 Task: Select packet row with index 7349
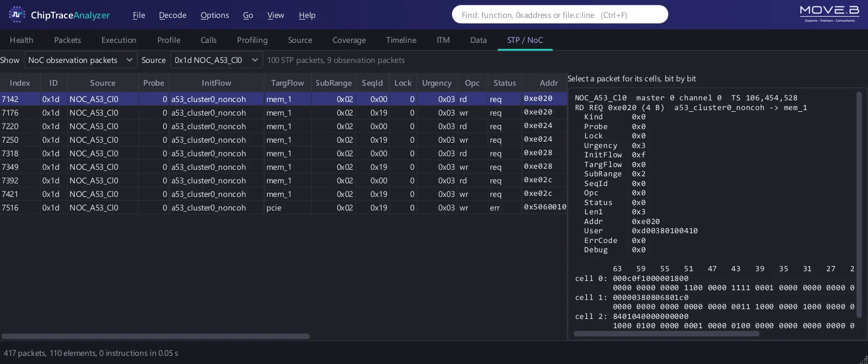tap(283, 167)
